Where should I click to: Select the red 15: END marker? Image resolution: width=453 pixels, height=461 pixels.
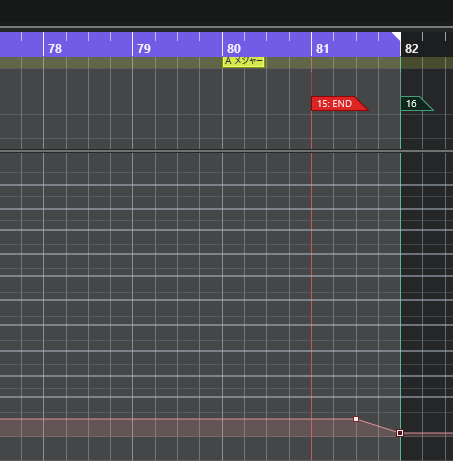click(x=339, y=104)
